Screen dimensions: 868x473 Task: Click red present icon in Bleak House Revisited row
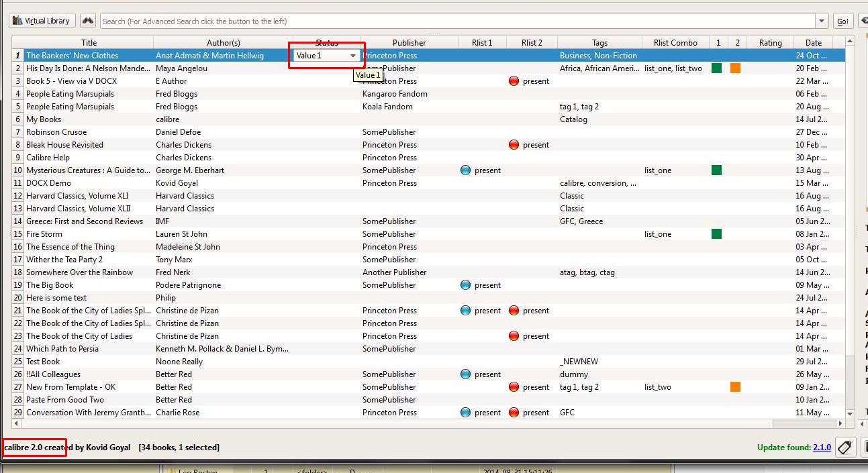pos(514,145)
